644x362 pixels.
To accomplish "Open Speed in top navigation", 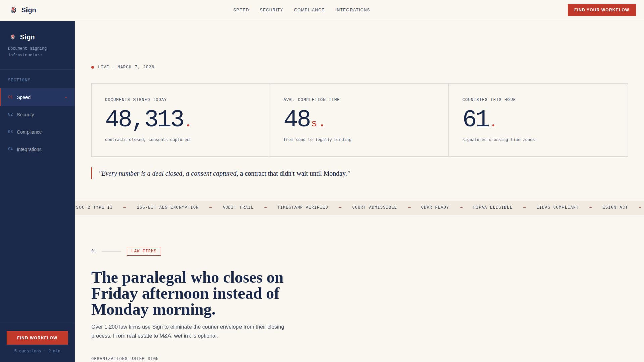I will (241, 10).
